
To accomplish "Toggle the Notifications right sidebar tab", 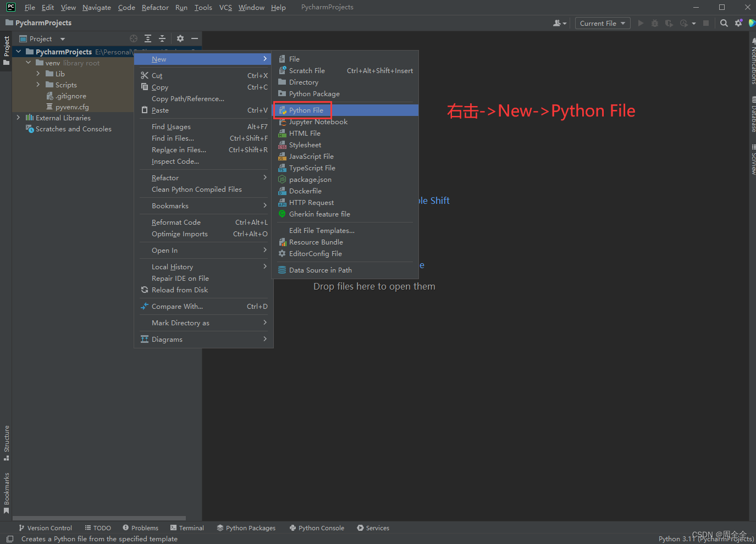I will pyautogui.click(x=753, y=62).
